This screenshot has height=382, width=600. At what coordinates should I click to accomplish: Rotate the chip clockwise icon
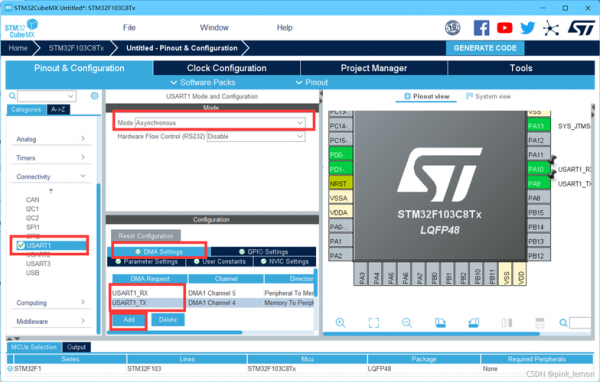tap(440, 323)
